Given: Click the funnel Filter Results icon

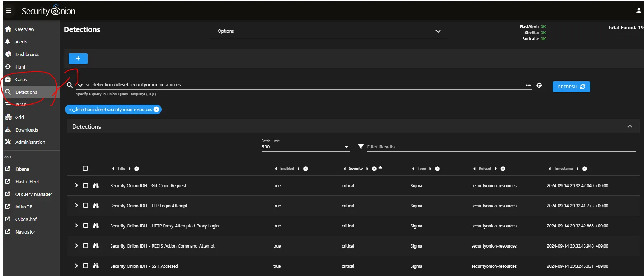Looking at the screenshot, I should click(x=361, y=147).
